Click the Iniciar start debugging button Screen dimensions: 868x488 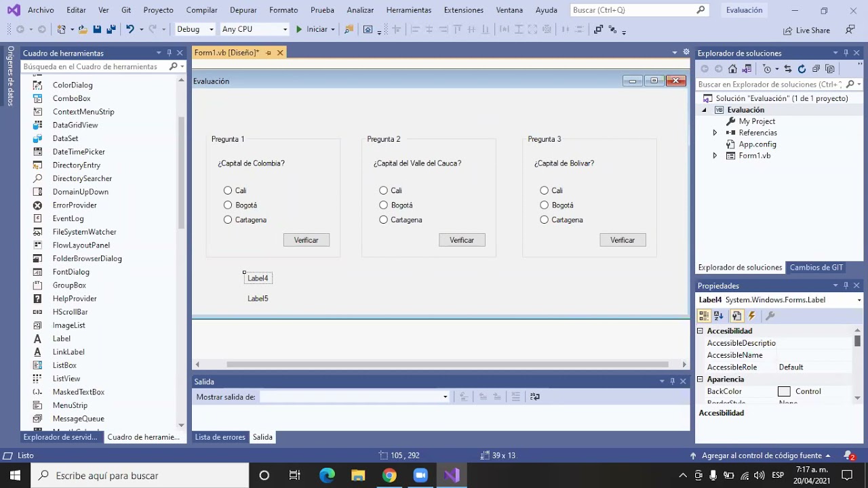click(311, 29)
